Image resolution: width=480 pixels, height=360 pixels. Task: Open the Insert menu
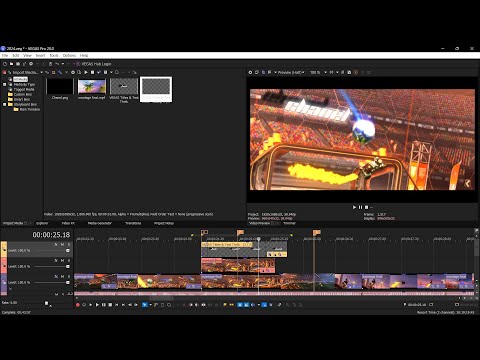[x=40, y=55]
